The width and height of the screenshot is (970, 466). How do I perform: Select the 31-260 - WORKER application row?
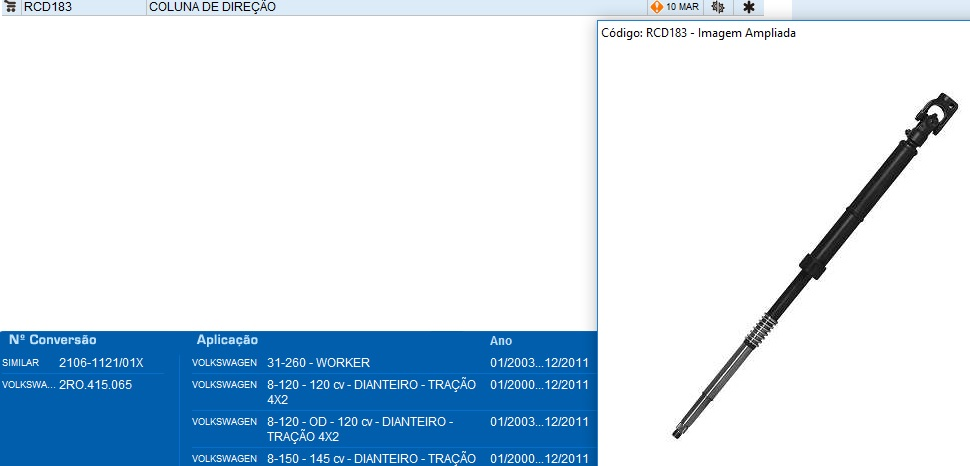click(318, 362)
